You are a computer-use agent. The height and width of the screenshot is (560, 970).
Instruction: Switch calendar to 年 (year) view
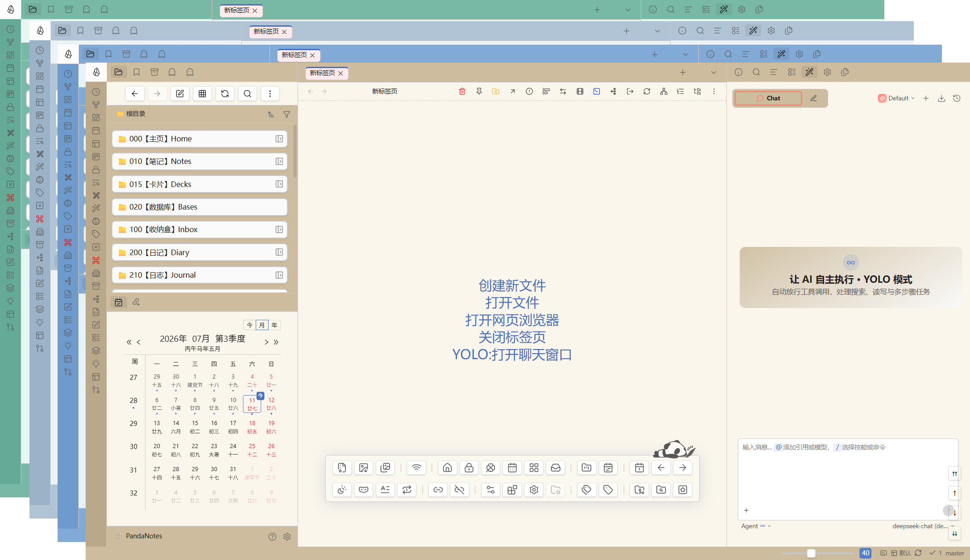point(275,325)
